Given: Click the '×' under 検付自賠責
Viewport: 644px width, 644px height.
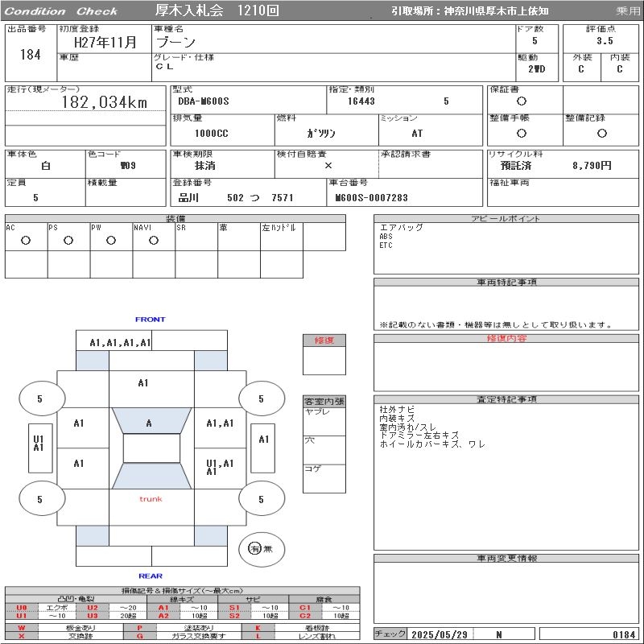Looking at the screenshot, I should tap(328, 166).
